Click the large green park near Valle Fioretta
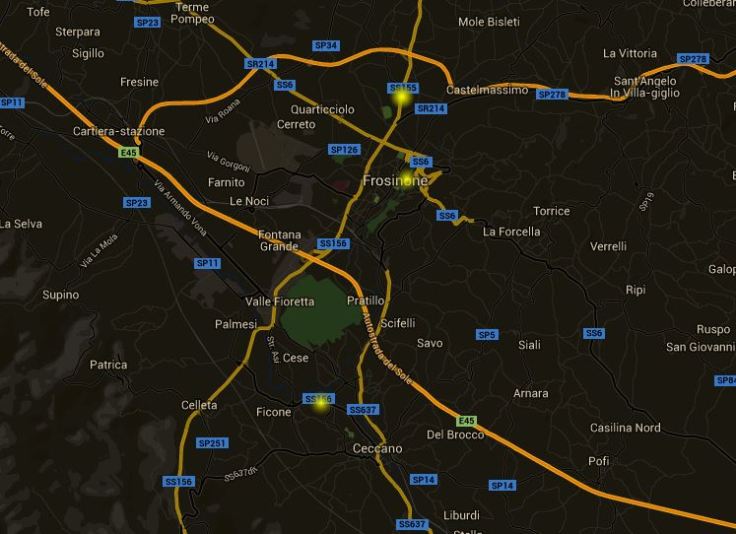 [x=321, y=311]
